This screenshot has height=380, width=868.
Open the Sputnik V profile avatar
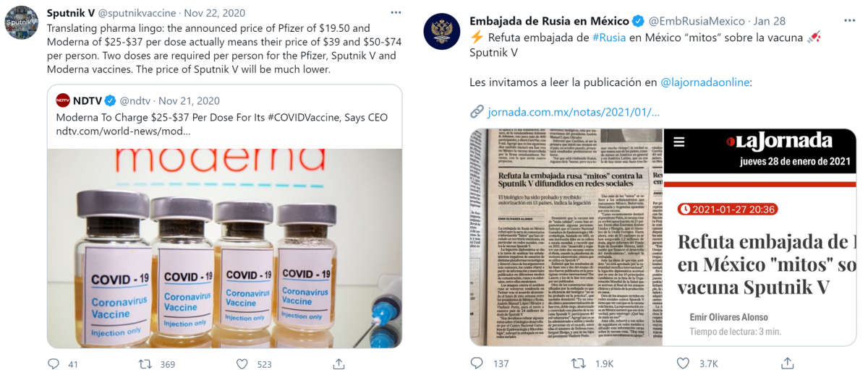pyautogui.click(x=22, y=22)
